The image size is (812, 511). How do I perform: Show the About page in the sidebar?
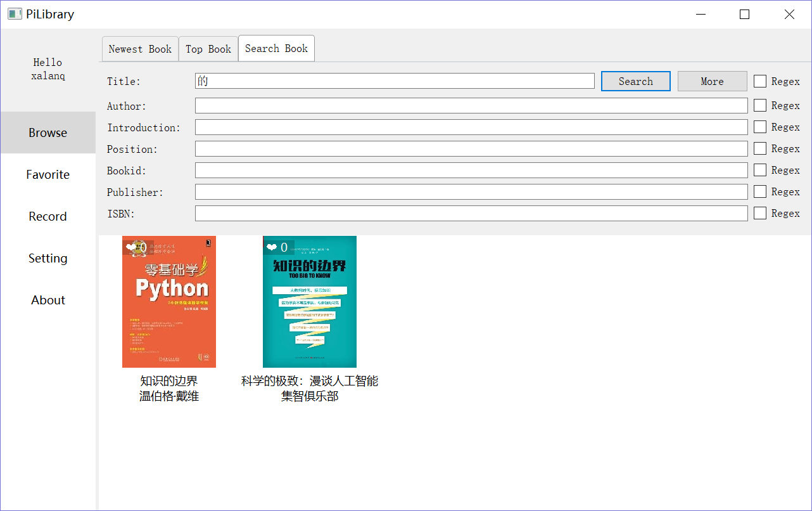(x=48, y=300)
